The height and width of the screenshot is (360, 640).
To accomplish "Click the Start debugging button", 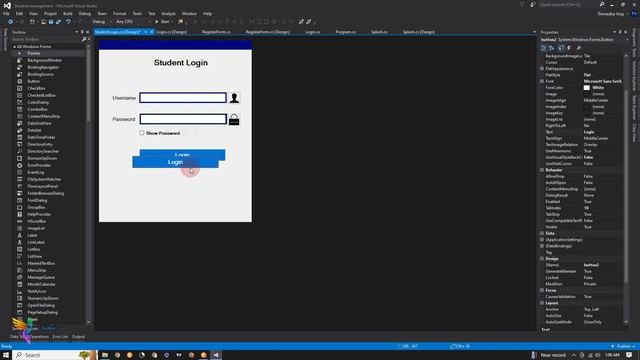I will [x=162, y=22].
